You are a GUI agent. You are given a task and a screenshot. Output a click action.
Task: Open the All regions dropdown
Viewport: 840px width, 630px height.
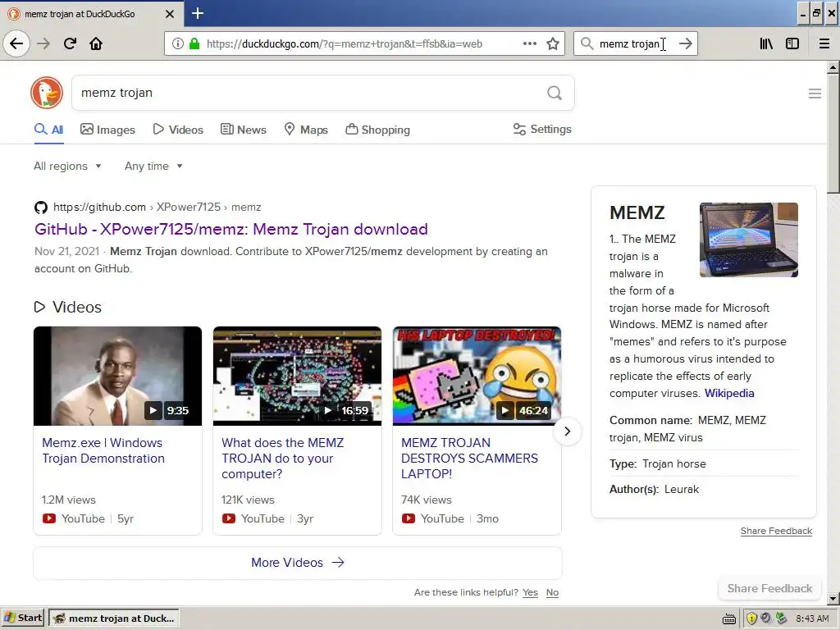click(67, 166)
